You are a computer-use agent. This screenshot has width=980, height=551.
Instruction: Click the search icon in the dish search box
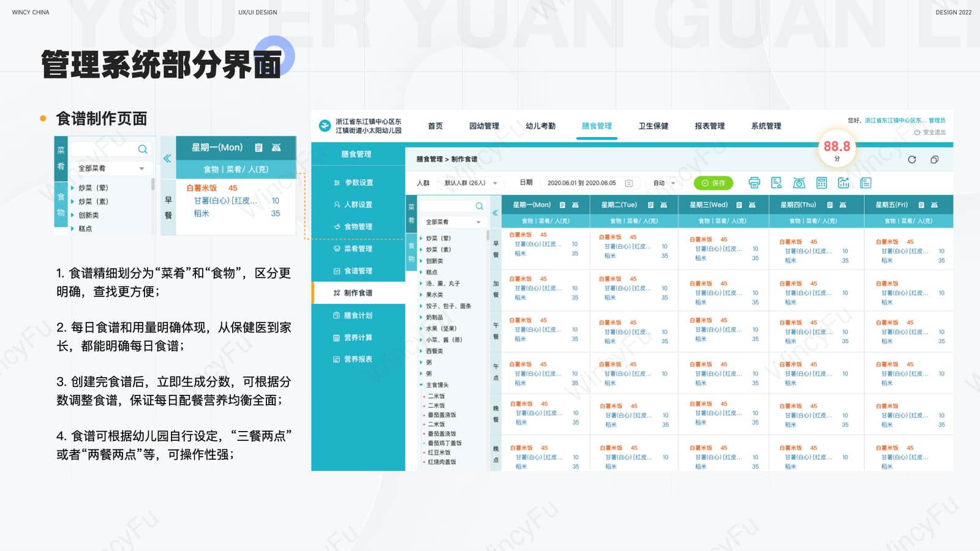pos(479,206)
